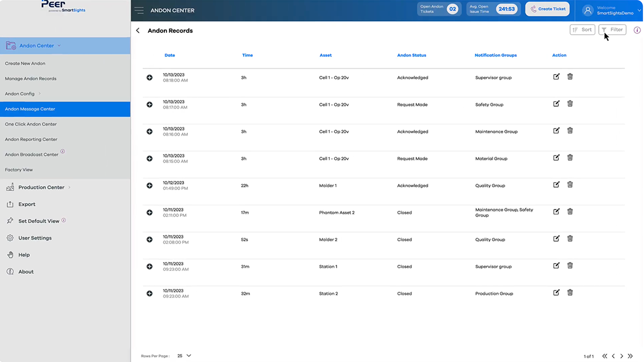
Task: Click the Avg. Open Issue Time indicator
Action: click(x=493, y=9)
